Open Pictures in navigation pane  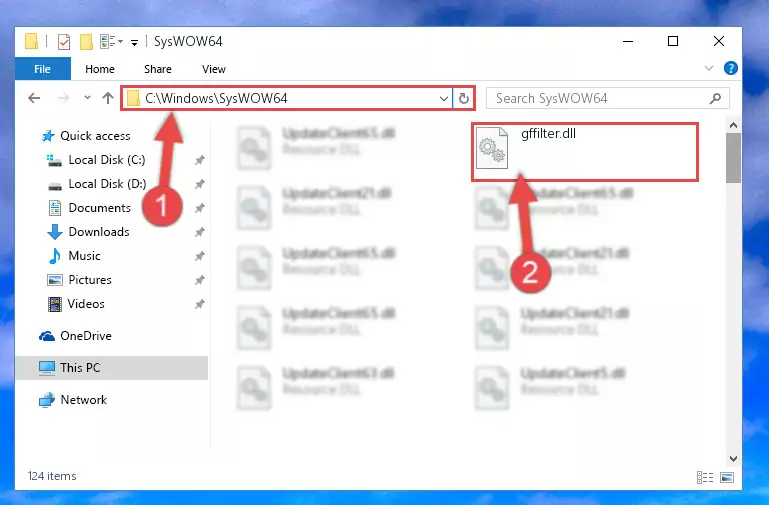[x=90, y=280]
